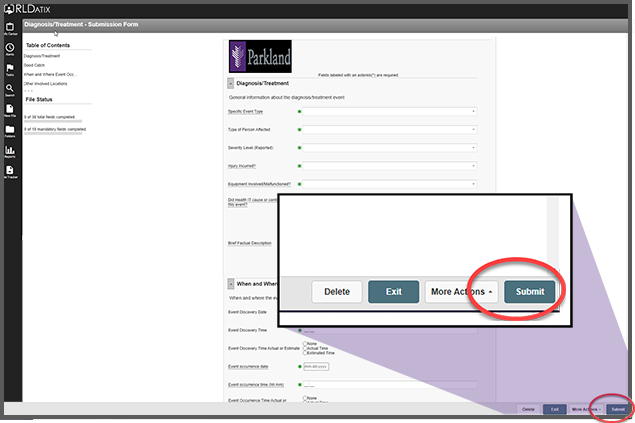Select None for Event Discovery Time

click(303, 343)
